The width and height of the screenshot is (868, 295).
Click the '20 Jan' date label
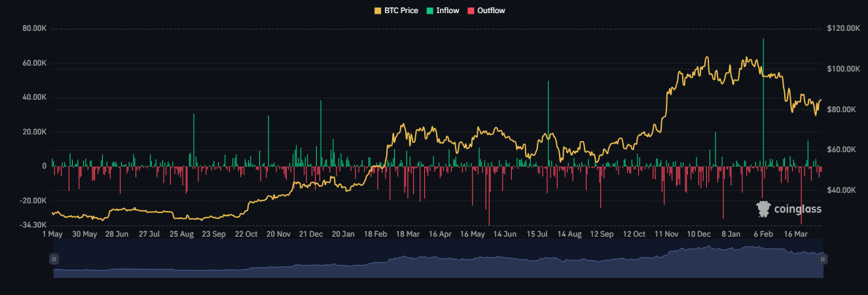point(343,234)
